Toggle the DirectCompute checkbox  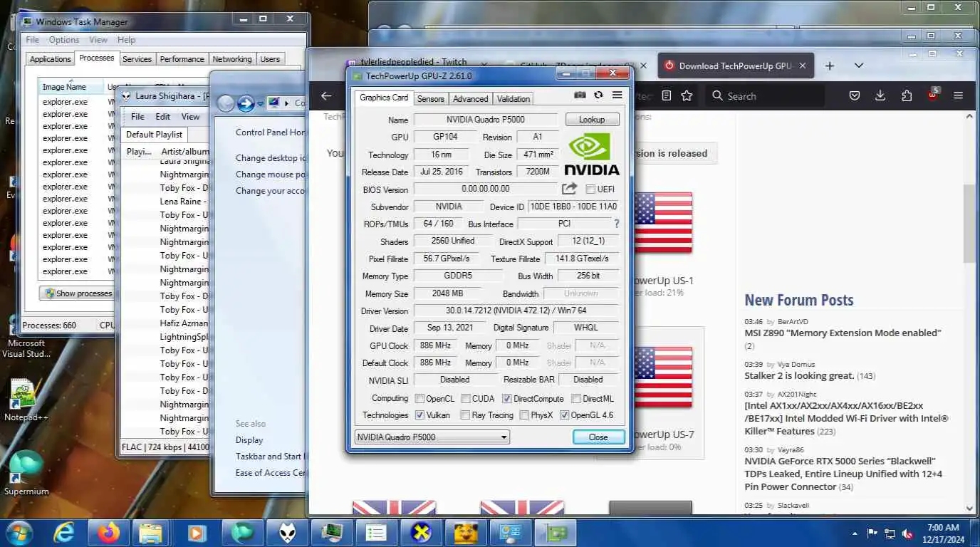click(x=507, y=399)
